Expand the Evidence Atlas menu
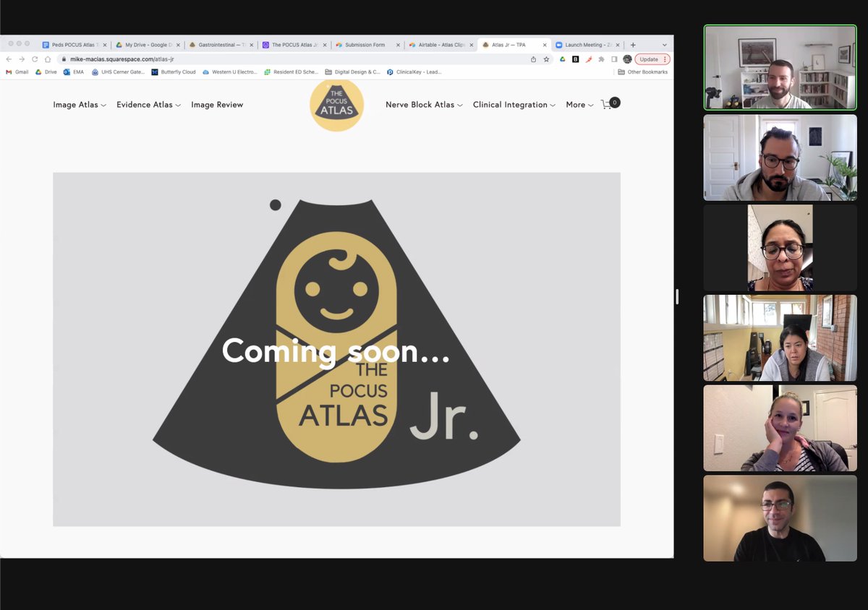Image resolution: width=868 pixels, height=610 pixels. 149,105
